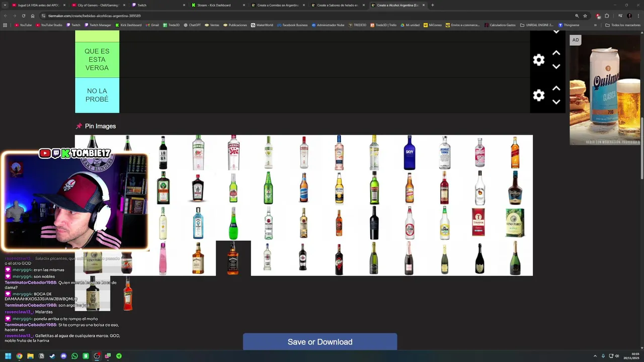Screen dimensions: 644x362
Task: Open WhatsApp from the taskbar
Action: pos(74,356)
